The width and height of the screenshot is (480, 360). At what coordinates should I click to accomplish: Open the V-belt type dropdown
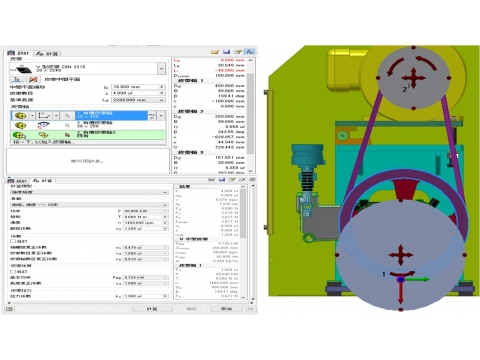[x=161, y=69]
